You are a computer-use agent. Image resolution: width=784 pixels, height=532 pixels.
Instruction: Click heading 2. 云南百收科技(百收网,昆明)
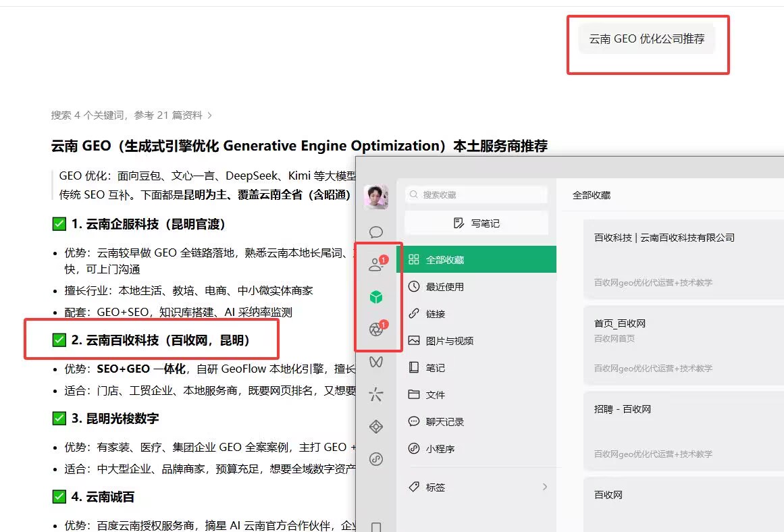[x=151, y=340]
